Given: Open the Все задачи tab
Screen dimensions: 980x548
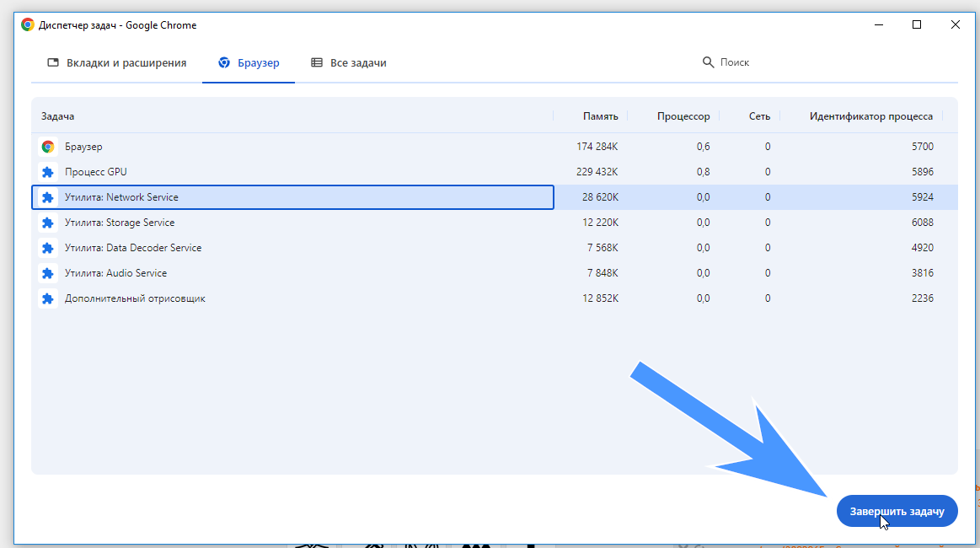Looking at the screenshot, I should [x=349, y=62].
